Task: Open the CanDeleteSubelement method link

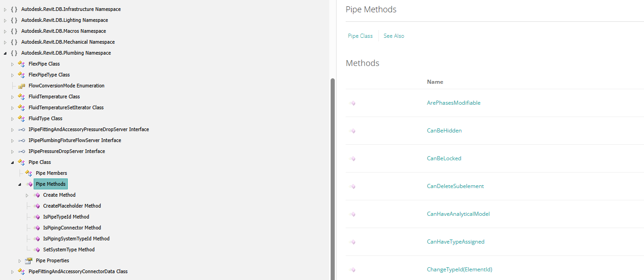Action: [x=455, y=186]
